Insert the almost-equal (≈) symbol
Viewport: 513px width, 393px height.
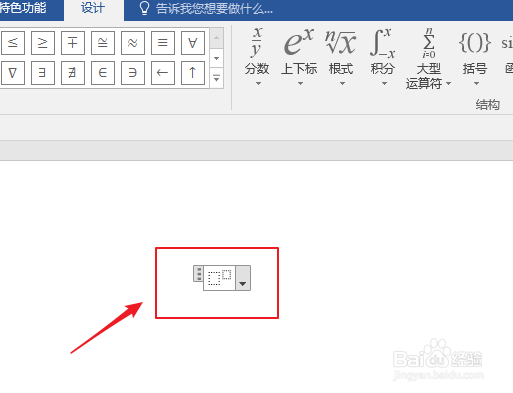coord(133,43)
